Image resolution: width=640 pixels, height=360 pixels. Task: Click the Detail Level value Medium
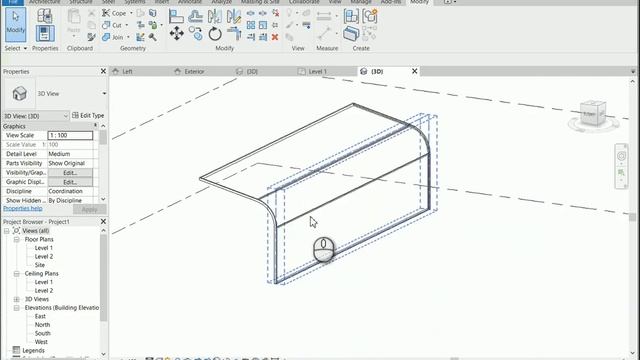[x=70, y=154]
